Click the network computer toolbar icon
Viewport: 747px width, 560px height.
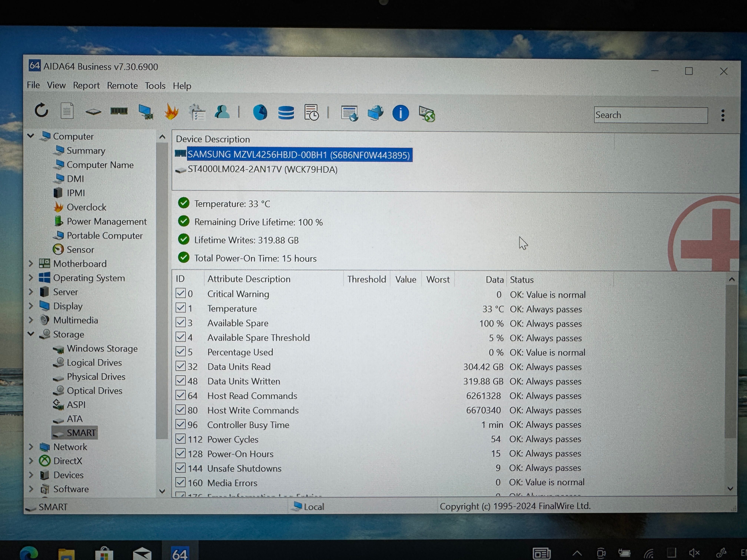[146, 112]
